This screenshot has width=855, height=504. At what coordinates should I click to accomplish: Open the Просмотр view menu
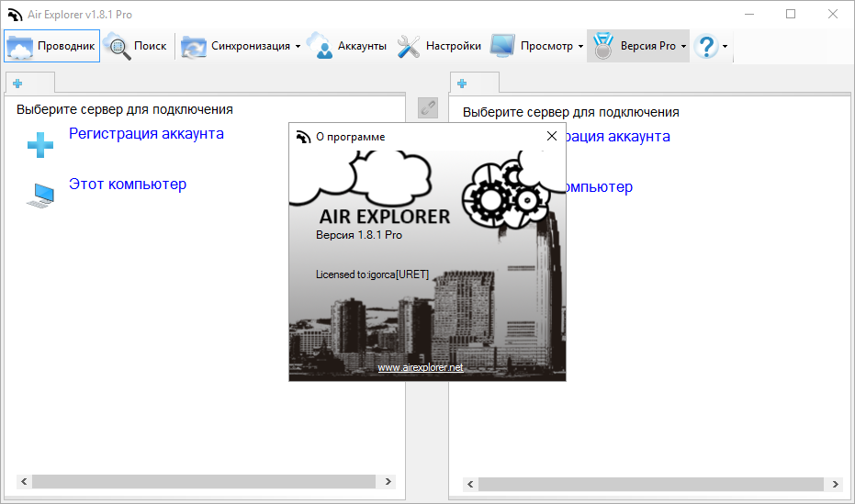[x=532, y=46]
